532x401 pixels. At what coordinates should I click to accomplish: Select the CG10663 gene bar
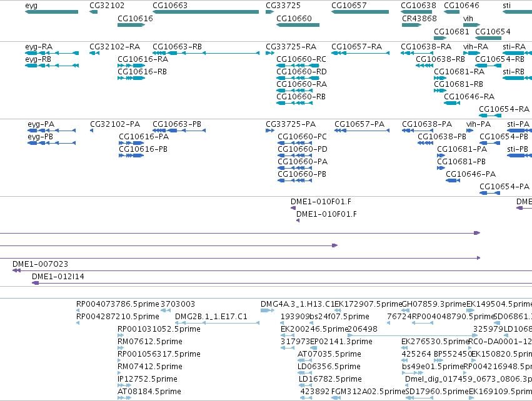(x=206, y=12)
